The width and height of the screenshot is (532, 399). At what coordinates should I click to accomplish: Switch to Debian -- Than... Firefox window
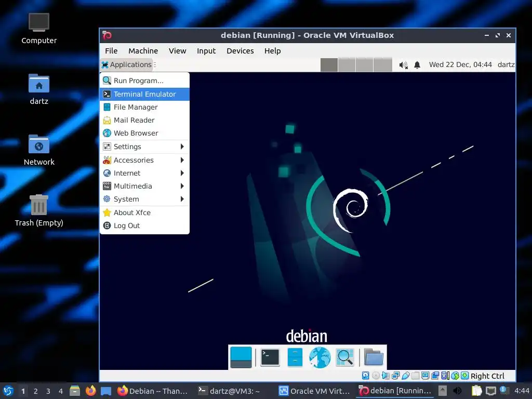click(x=153, y=391)
